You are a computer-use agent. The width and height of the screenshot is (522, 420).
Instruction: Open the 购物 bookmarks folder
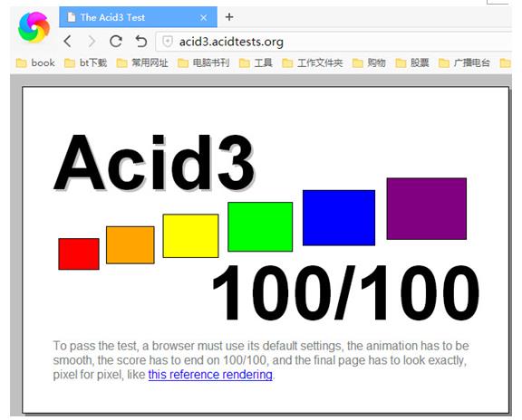[x=369, y=62]
